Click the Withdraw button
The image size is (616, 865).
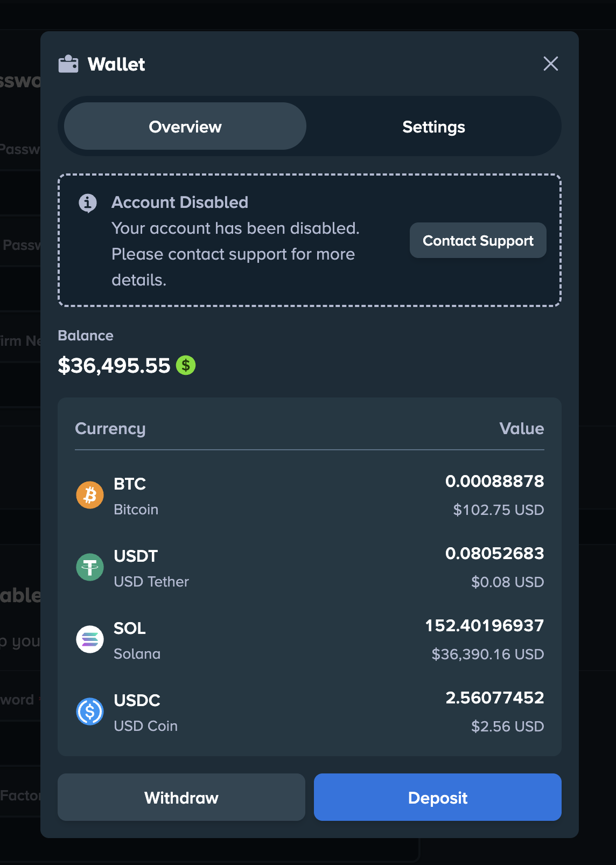(181, 797)
